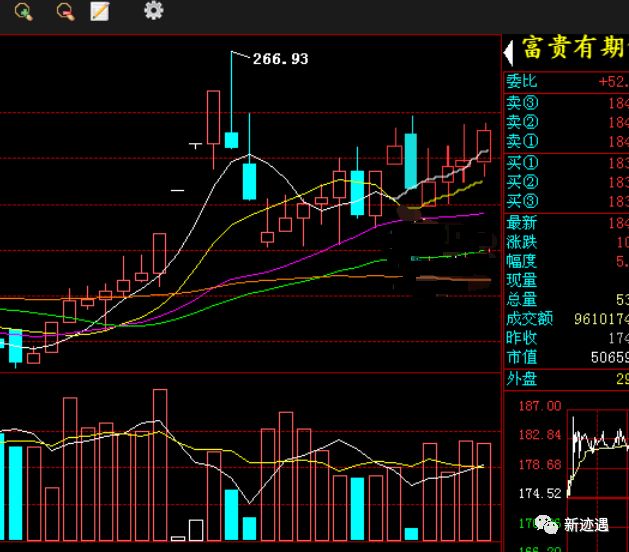Click the large cyan candlestick below the peak
This screenshot has width=629, height=552.
[250, 181]
